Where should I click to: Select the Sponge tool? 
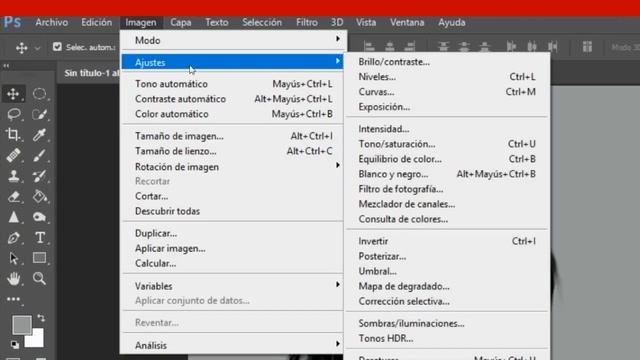point(39,217)
